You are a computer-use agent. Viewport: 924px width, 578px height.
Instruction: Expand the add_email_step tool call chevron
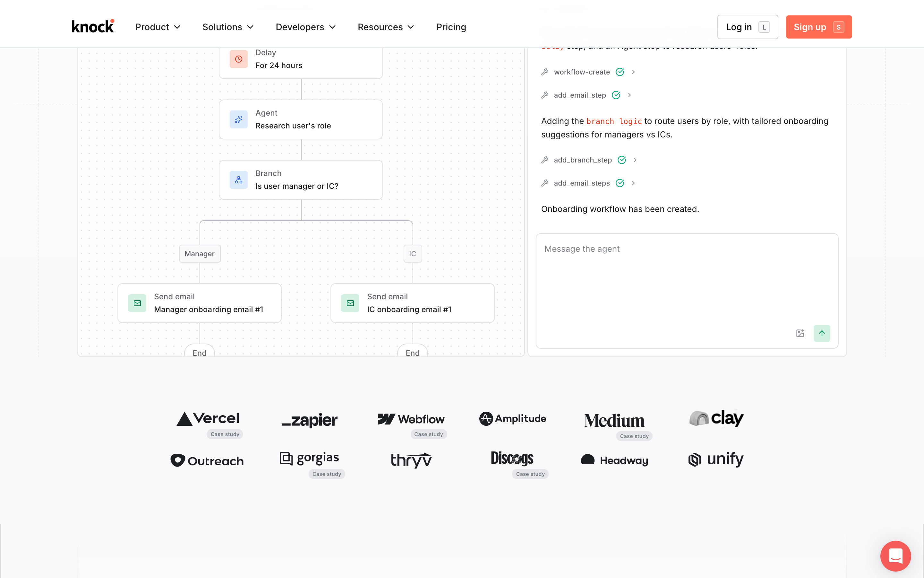click(x=629, y=95)
